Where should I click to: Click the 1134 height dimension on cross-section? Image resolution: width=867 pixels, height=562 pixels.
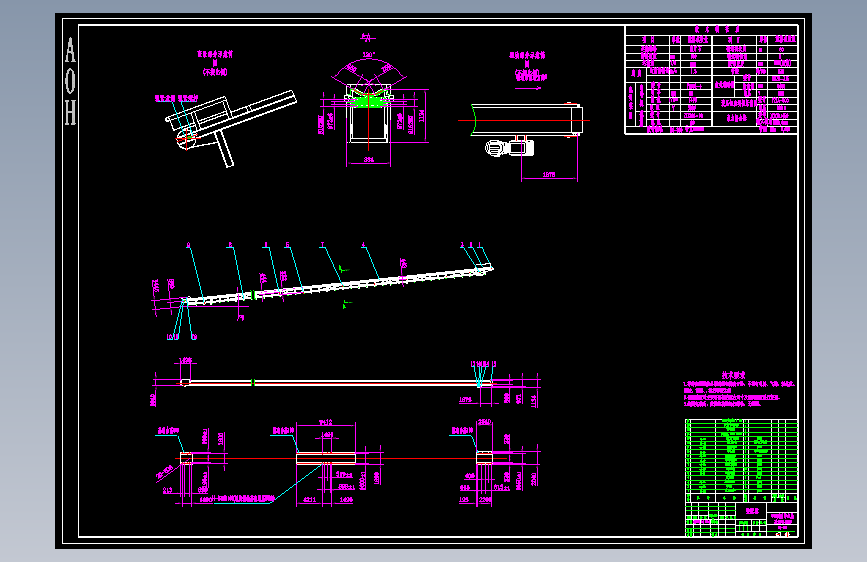click(421, 116)
